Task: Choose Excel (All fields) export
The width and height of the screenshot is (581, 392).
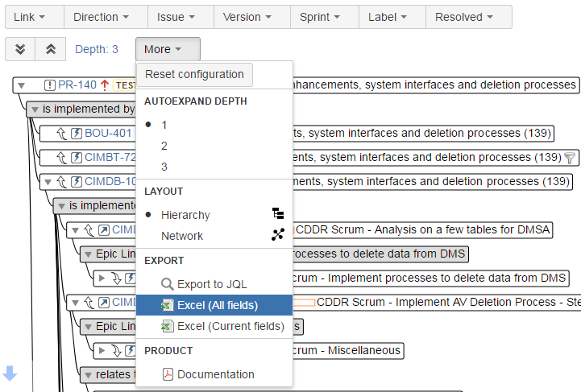Action: point(217,305)
